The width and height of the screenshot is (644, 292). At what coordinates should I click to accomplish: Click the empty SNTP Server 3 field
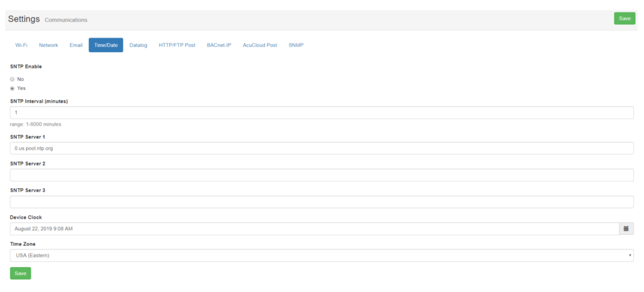[321, 202]
